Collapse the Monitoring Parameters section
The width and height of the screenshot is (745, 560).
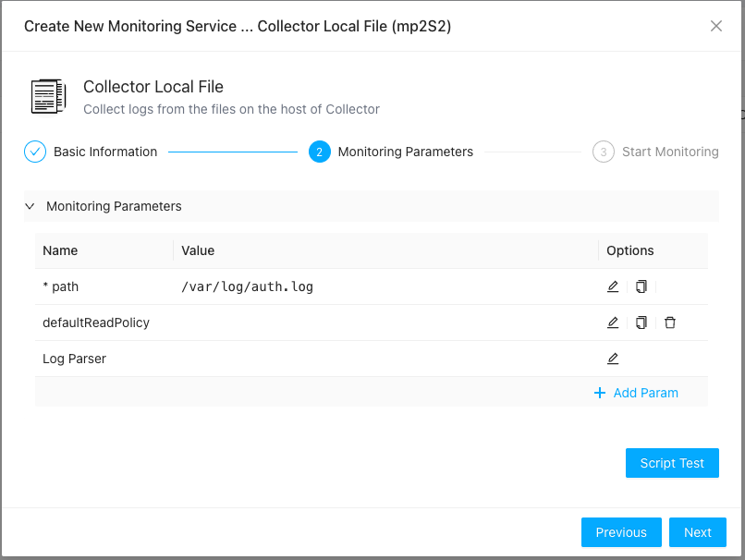click(30, 206)
